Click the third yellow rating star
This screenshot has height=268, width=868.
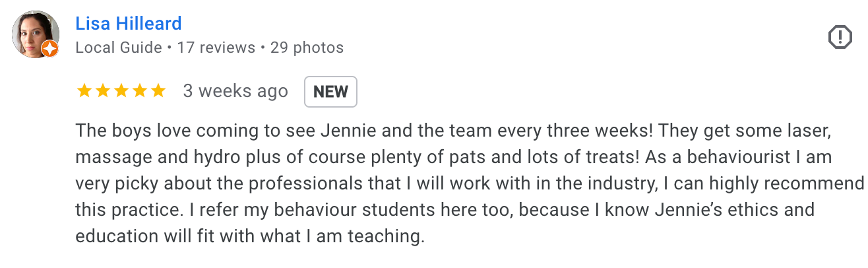click(x=121, y=91)
